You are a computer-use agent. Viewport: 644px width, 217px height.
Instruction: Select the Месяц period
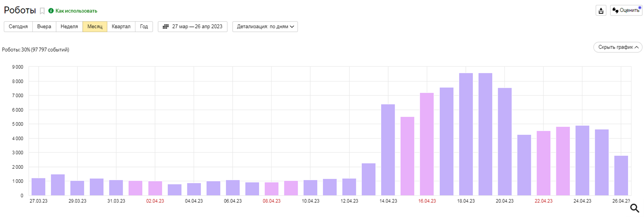click(x=95, y=26)
